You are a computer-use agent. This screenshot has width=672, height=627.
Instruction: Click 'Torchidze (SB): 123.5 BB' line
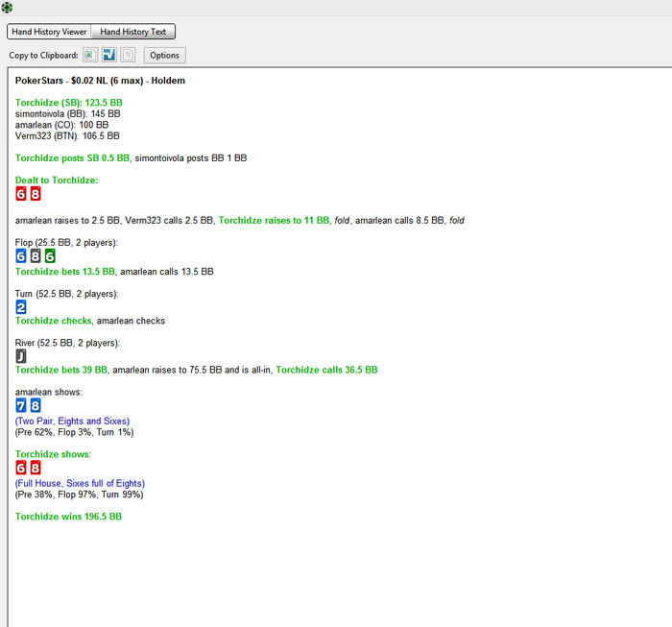[x=69, y=103]
